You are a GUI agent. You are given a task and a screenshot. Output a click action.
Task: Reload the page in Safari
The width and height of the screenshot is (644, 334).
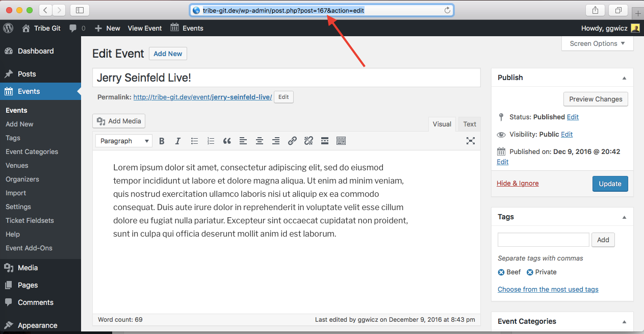coord(447,10)
